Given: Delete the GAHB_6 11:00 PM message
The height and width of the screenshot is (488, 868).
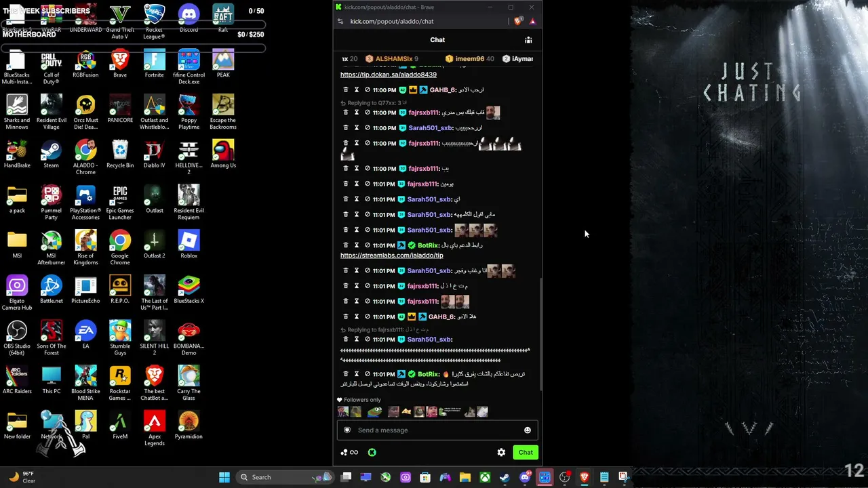Looking at the screenshot, I should pos(345,89).
